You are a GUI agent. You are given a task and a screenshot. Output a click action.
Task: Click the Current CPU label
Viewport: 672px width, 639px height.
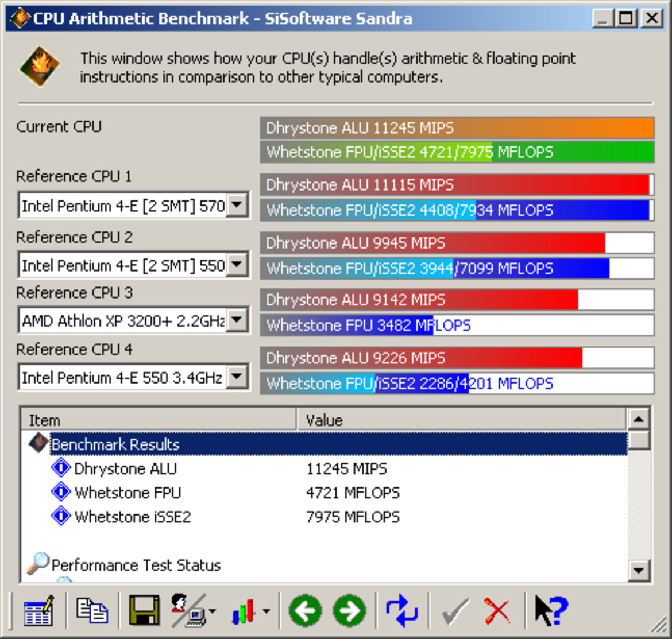[59, 126]
